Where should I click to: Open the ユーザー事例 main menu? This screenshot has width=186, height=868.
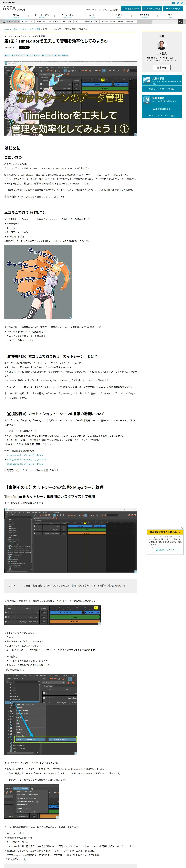coord(67,16)
